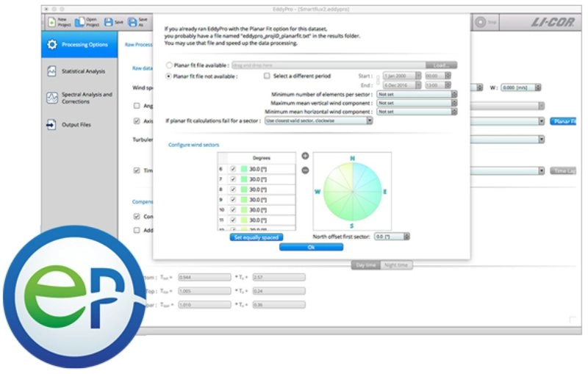Open 'Minimum mean horizontal wind component' selector
This screenshot has width=588, height=374.
(x=417, y=112)
